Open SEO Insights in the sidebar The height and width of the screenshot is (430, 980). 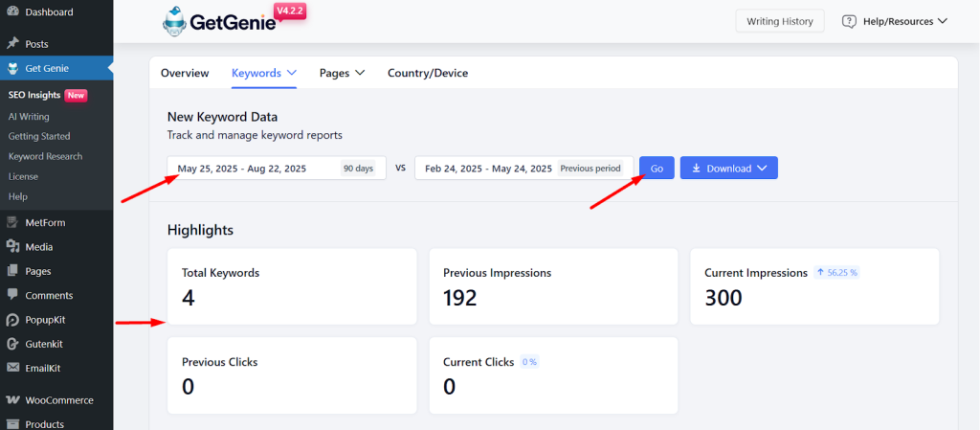click(34, 95)
